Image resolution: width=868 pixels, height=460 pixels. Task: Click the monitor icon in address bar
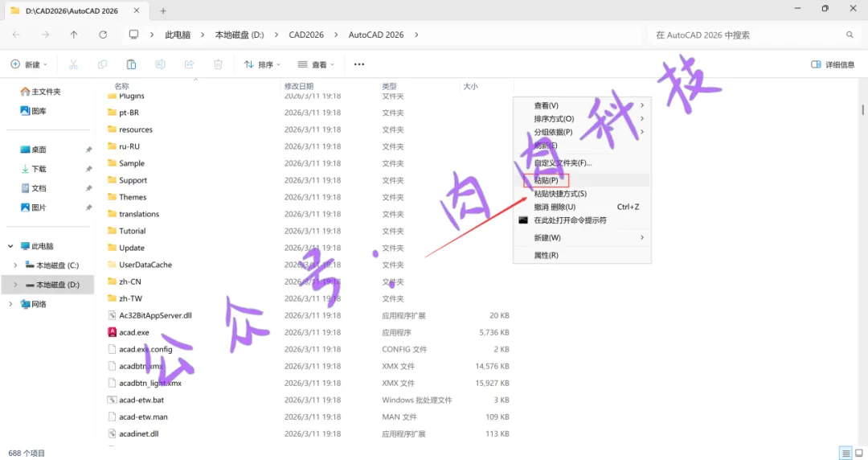pos(133,35)
